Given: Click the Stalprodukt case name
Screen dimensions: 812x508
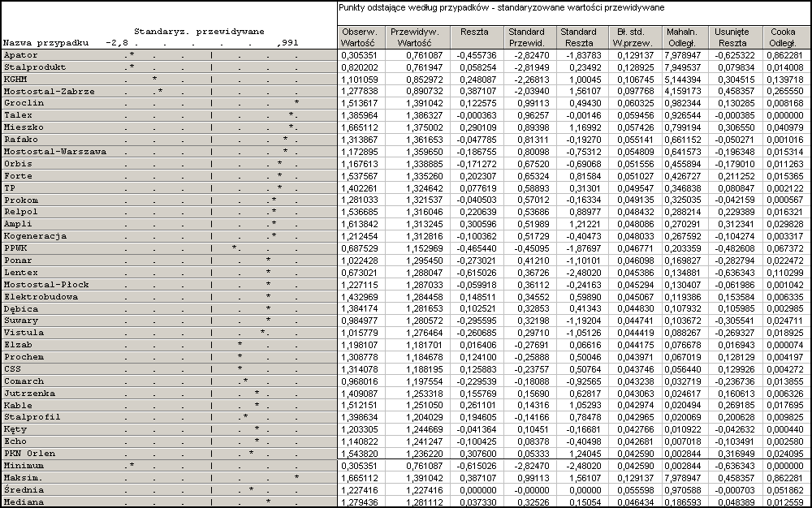Looking at the screenshot, I should click(x=35, y=67).
